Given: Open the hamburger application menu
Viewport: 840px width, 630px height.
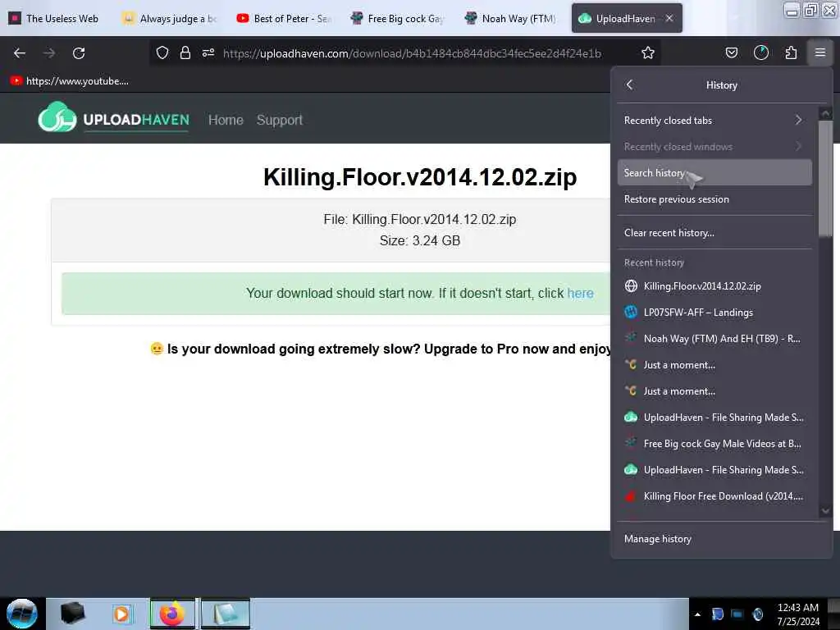Looking at the screenshot, I should tap(820, 52).
